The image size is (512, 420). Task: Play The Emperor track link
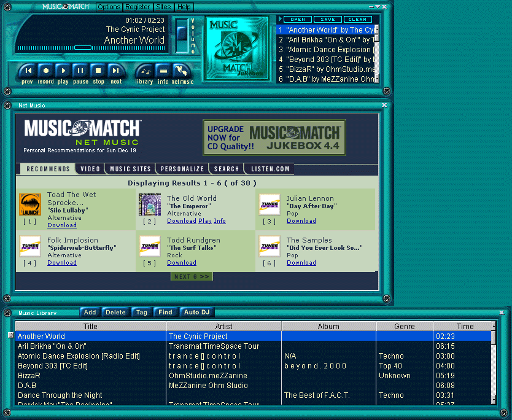[205, 221]
